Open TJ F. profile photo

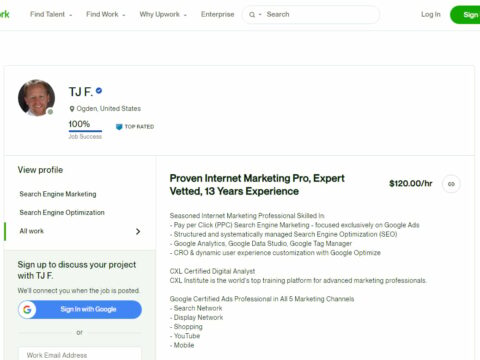36,98
